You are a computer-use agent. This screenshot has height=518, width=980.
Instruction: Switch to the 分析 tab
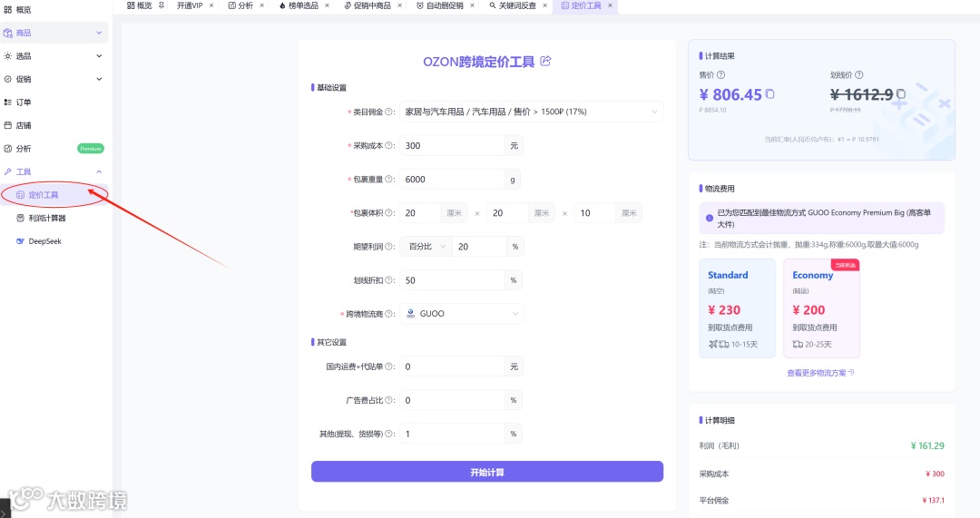coord(240,5)
